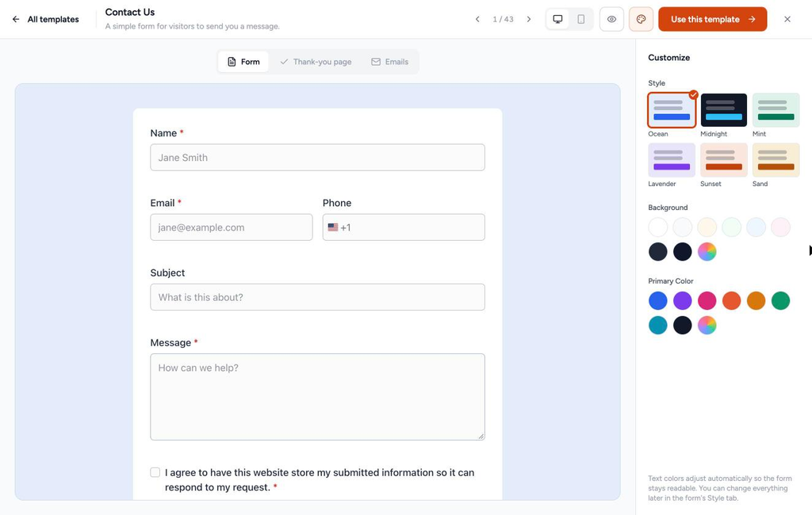Choose the light green background swatch
This screenshot has height=515, width=812.
point(732,227)
